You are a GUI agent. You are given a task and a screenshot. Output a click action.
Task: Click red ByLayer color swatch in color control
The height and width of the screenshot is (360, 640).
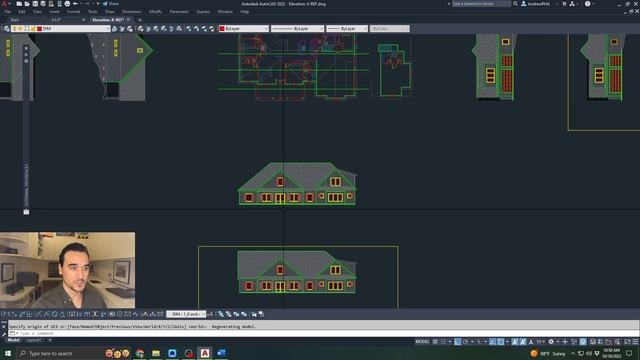[x=222, y=29]
